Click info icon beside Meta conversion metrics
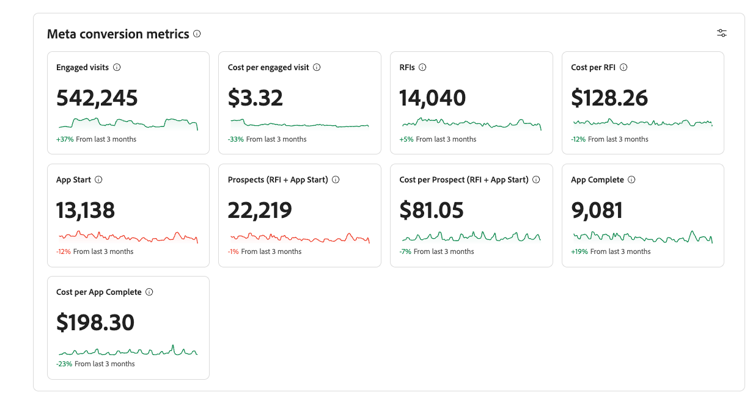 tap(197, 34)
